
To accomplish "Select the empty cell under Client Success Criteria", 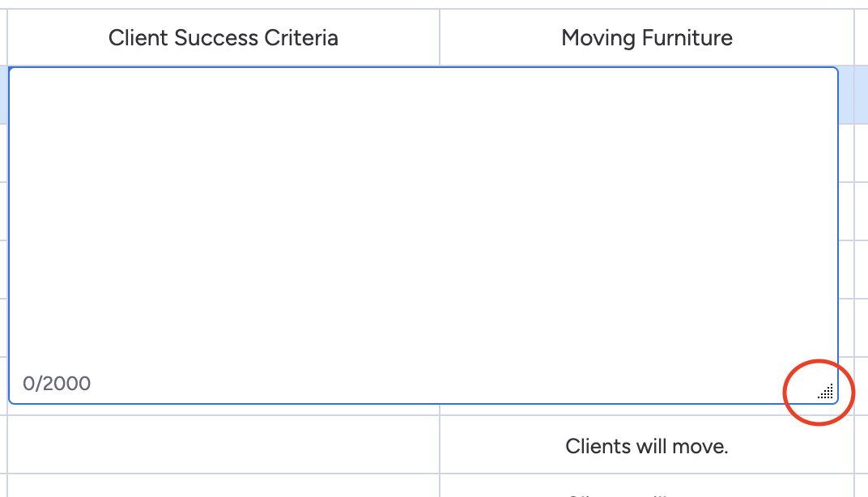I will click(x=223, y=446).
